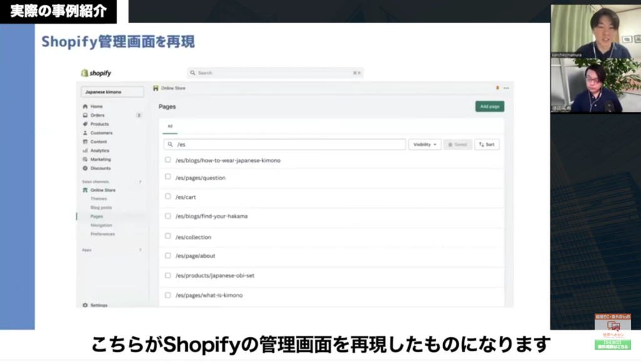This screenshot has height=364, width=641.
Task: Open Themes under Online Store
Action: 98,198
